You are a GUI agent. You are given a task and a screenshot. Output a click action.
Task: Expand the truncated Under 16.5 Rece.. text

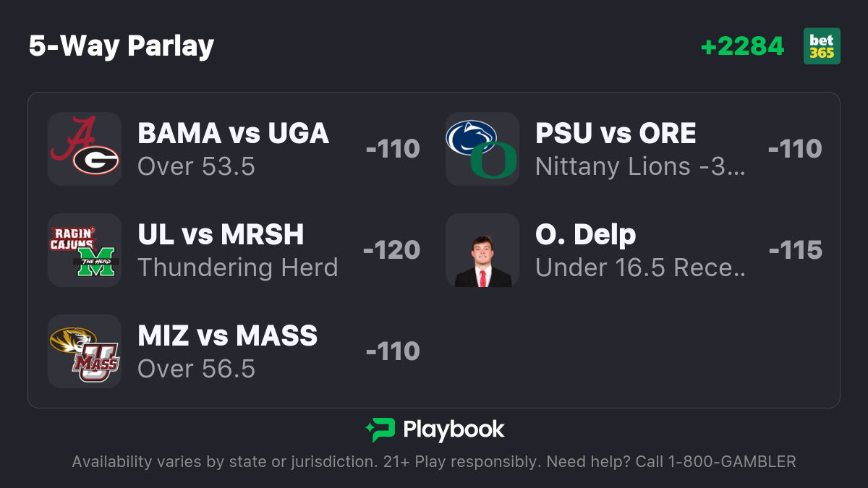pyautogui.click(x=640, y=268)
